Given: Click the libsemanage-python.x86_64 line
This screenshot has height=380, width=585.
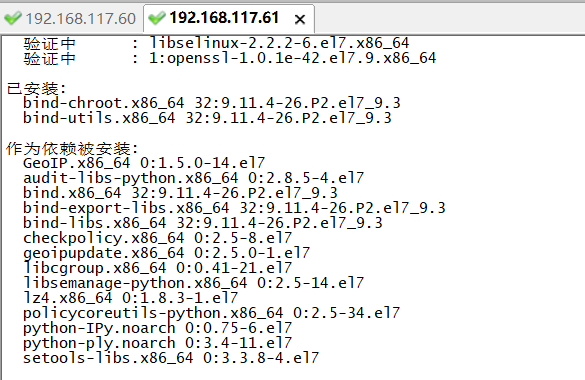Looking at the screenshot, I should pos(193,283).
